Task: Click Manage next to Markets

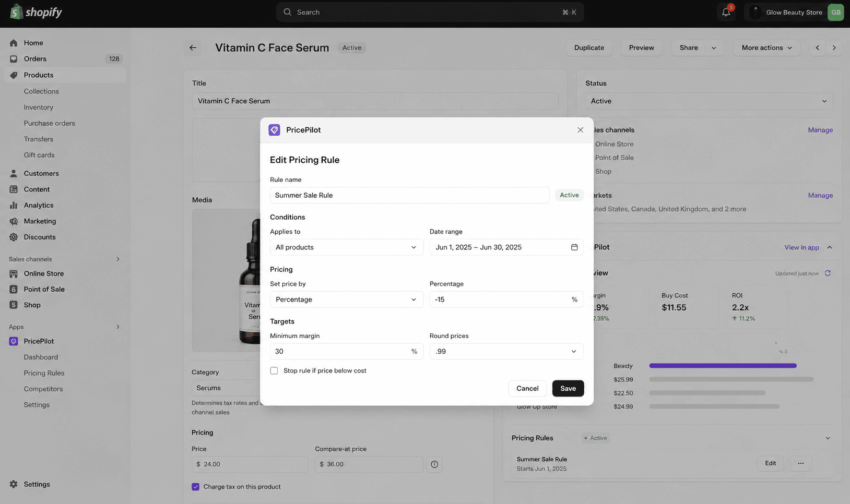Action: [820, 195]
